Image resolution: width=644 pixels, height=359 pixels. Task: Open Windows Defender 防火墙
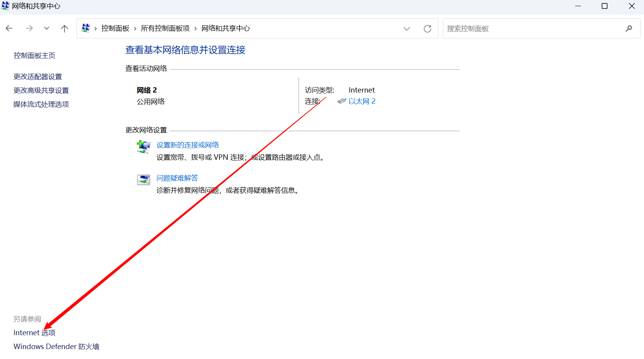[x=56, y=346]
